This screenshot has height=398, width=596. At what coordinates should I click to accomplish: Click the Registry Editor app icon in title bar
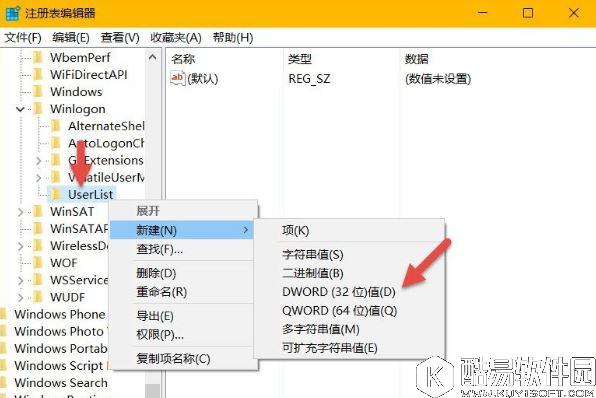coord(13,13)
